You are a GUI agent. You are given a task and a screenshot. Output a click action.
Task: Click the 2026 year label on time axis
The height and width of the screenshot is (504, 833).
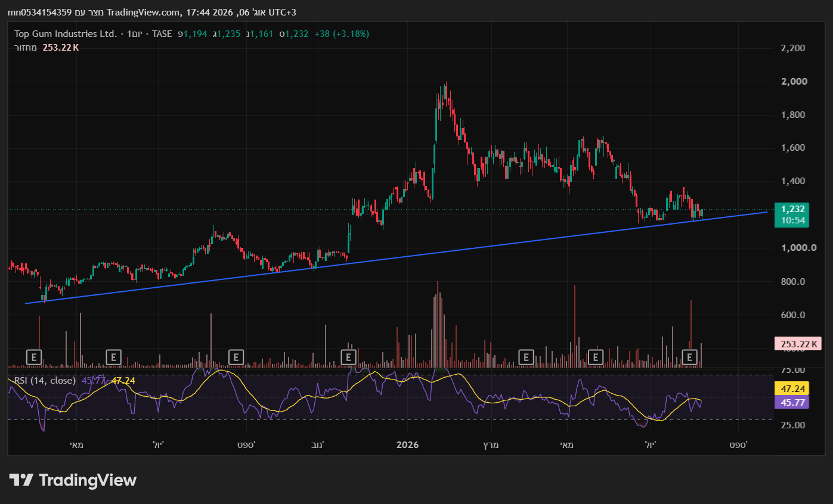click(407, 445)
